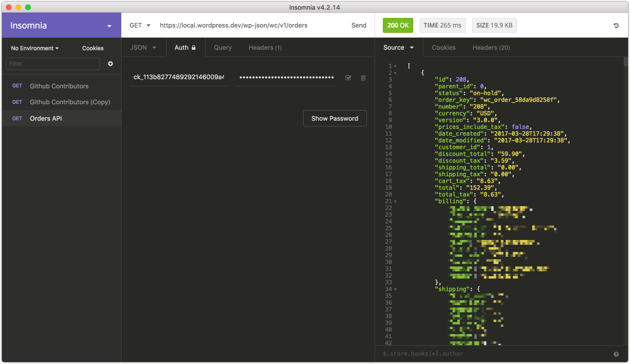Click the help question mark icon

pyautogui.click(x=616, y=354)
